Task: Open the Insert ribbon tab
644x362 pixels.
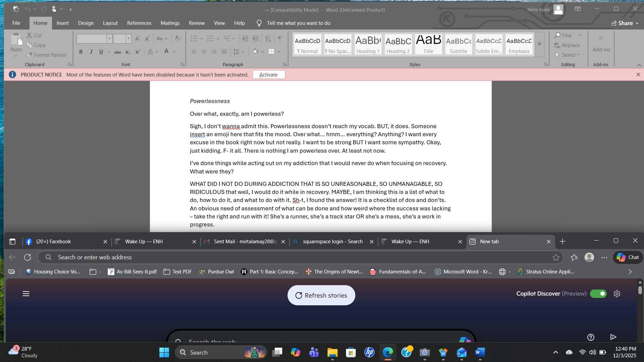Action: point(62,23)
